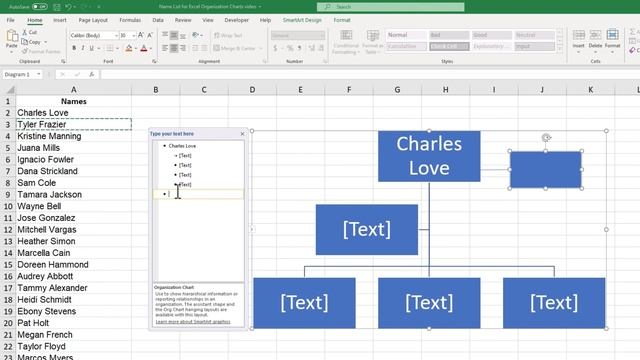Open Format as Table menu
This screenshot has height=360, width=640.
[372, 42]
